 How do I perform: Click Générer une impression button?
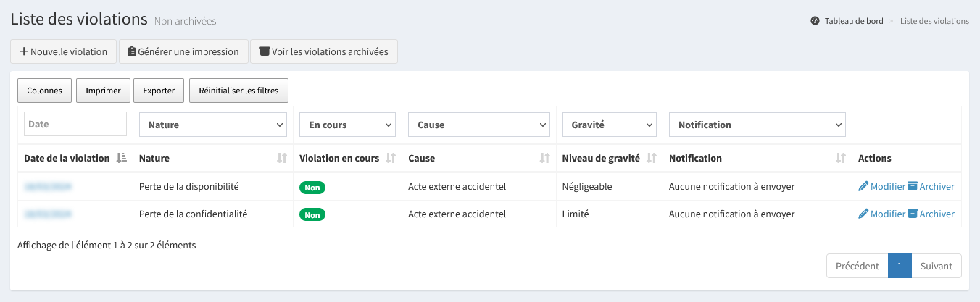183,51
